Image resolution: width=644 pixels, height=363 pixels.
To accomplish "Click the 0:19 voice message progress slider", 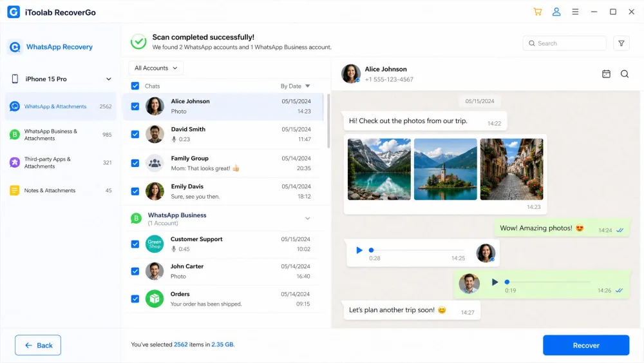I will [x=549, y=282].
